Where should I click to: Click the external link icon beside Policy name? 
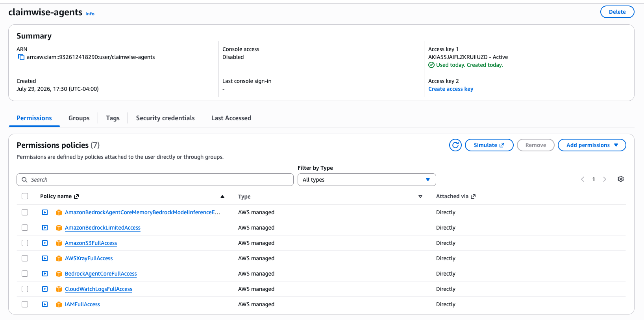coord(76,196)
